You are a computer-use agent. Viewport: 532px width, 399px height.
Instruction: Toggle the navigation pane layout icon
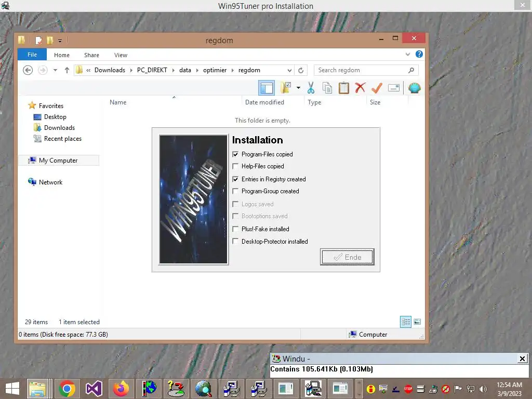pyautogui.click(x=267, y=88)
